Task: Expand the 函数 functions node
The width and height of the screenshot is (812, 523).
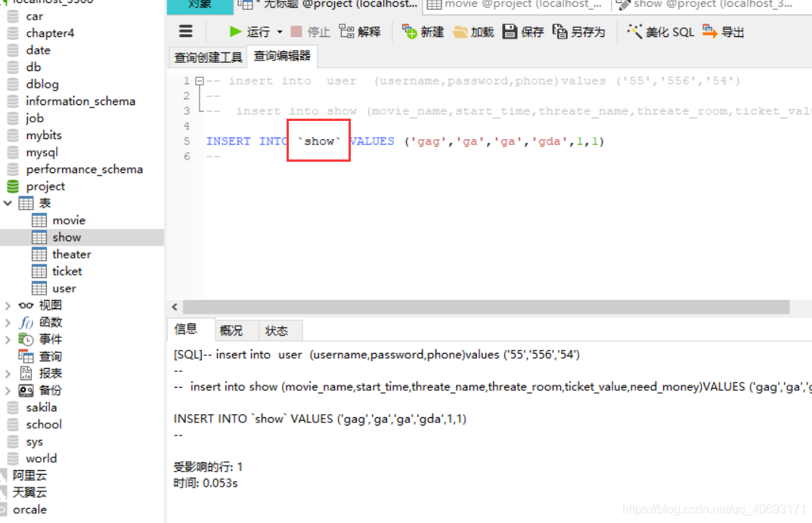Action: click(x=8, y=323)
